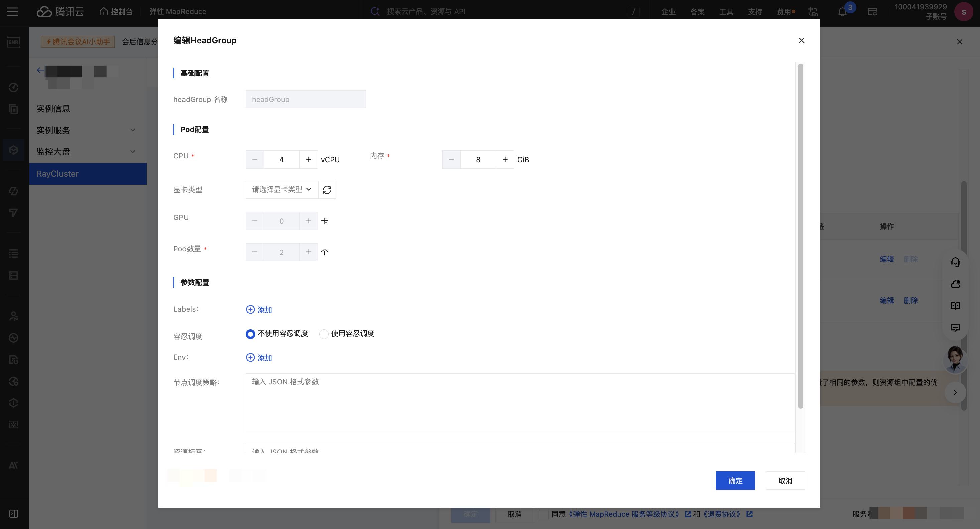This screenshot has width=980, height=529.
Task: Click the floating right-arrow expand button
Action: coord(955,392)
